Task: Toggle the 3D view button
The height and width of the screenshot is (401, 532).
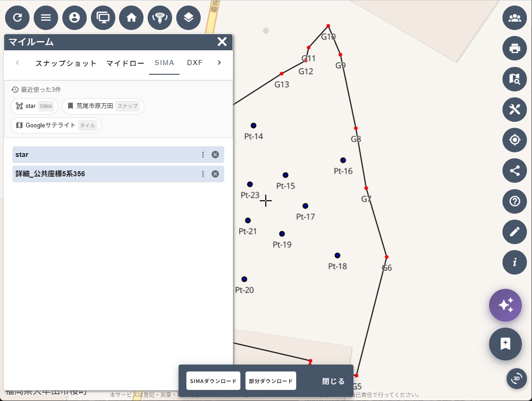Action: pyautogui.click(x=516, y=378)
